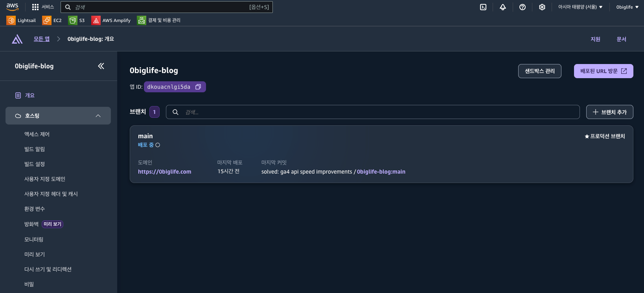Image resolution: width=644 pixels, height=293 pixels.
Task: Click the 15시간 전 last deploy value
Action: point(228,171)
